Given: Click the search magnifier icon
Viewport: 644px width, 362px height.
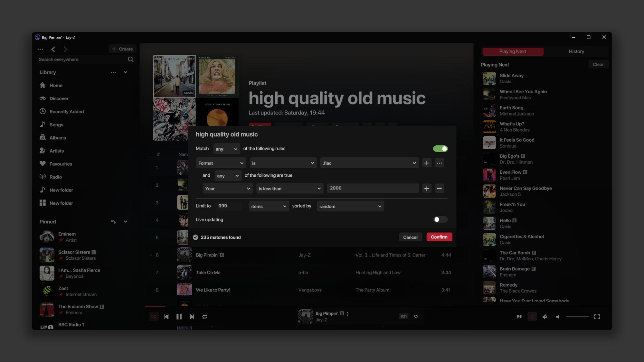Looking at the screenshot, I should tap(130, 60).
